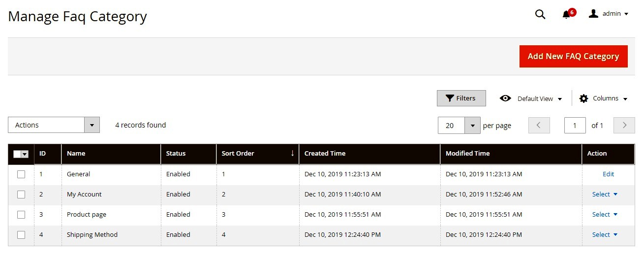Image resolution: width=644 pixels, height=260 pixels.
Task: Go to the previous page arrow
Action: 539,125
